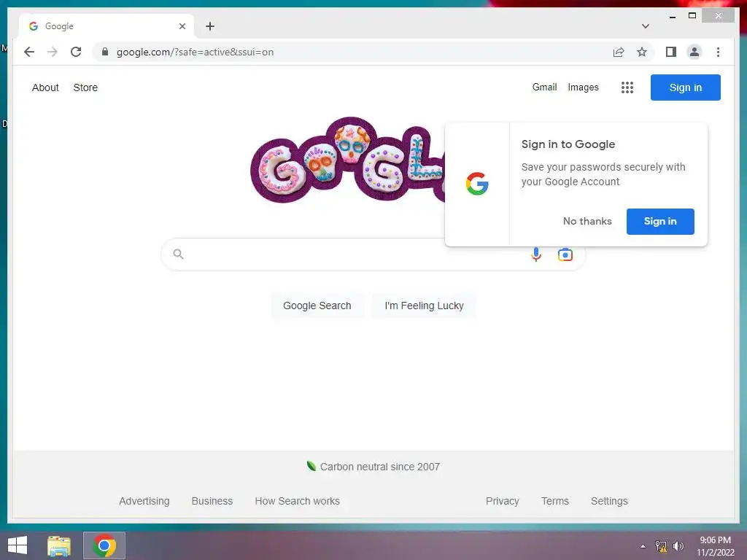Image resolution: width=747 pixels, height=560 pixels.
Task: Open the Gmail link
Action: tap(544, 87)
